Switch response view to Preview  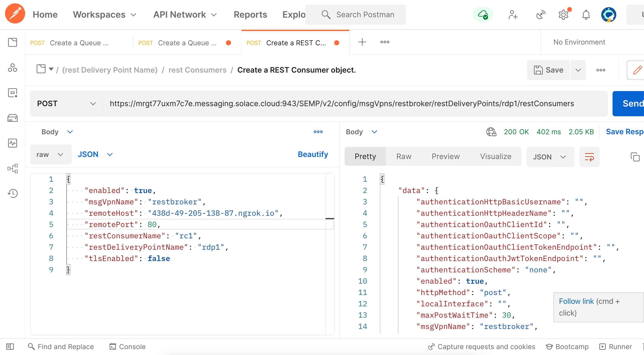pos(445,156)
